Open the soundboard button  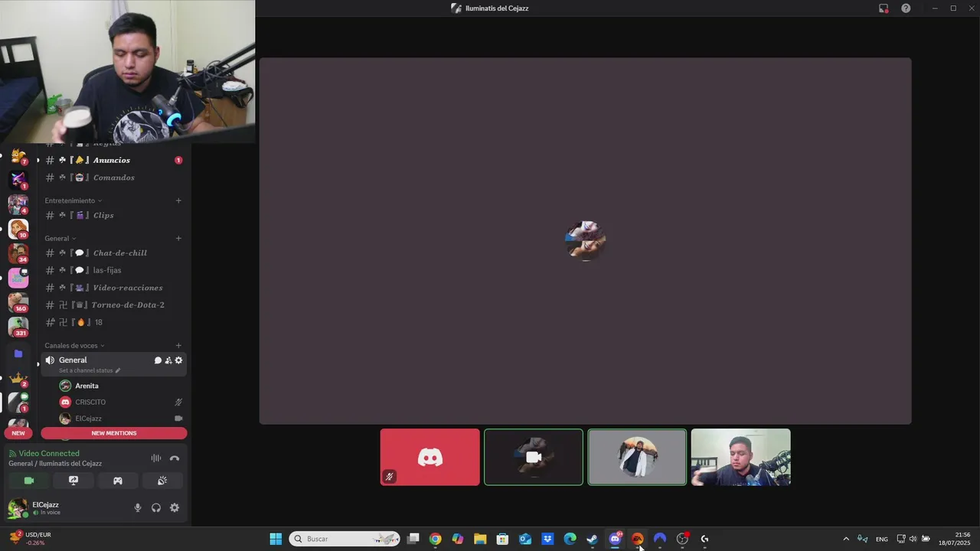coord(162,481)
